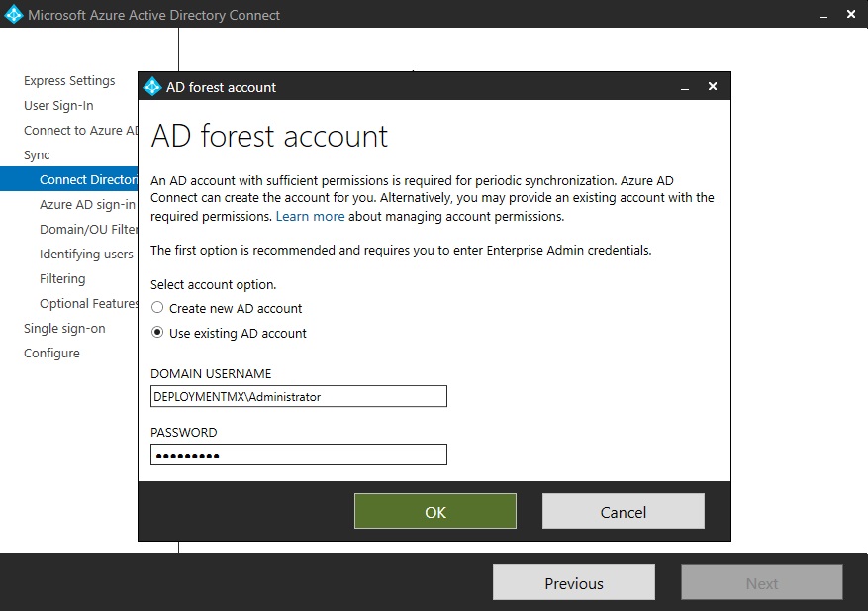Confirm credentials with OK button
Viewport: 868px width, 611px height.
point(435,512)
